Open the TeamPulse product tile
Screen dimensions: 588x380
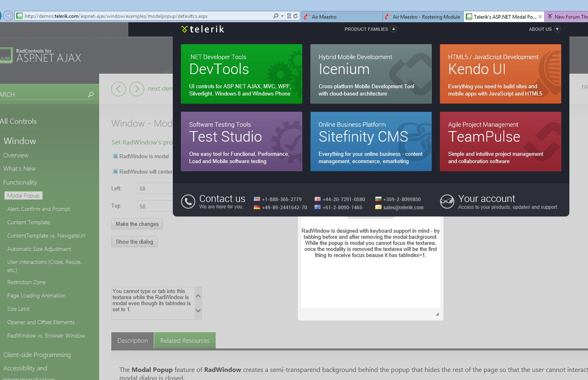[x=501, y=141]
